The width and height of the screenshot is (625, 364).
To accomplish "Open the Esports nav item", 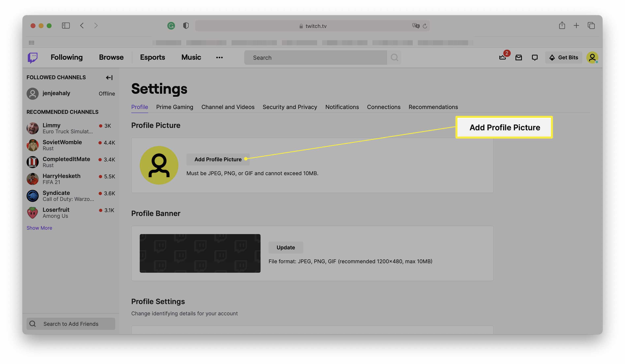I will click(x=152, y=57).
